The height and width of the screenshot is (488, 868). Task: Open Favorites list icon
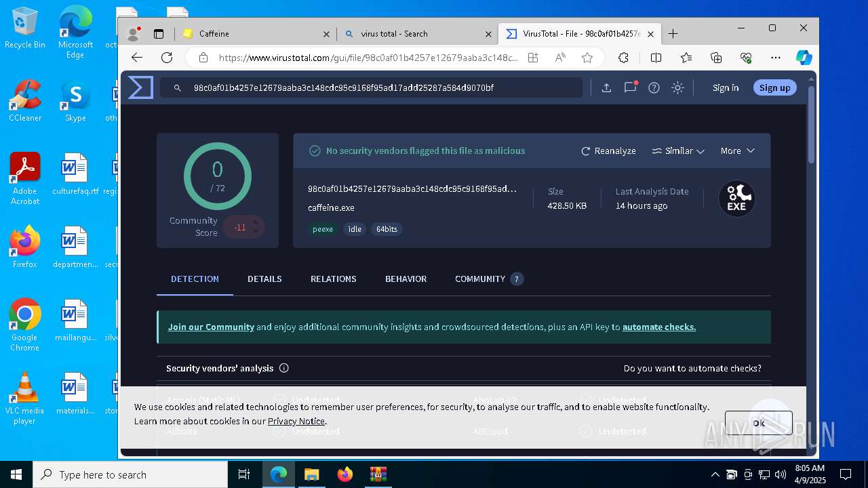tap(686, 58)
